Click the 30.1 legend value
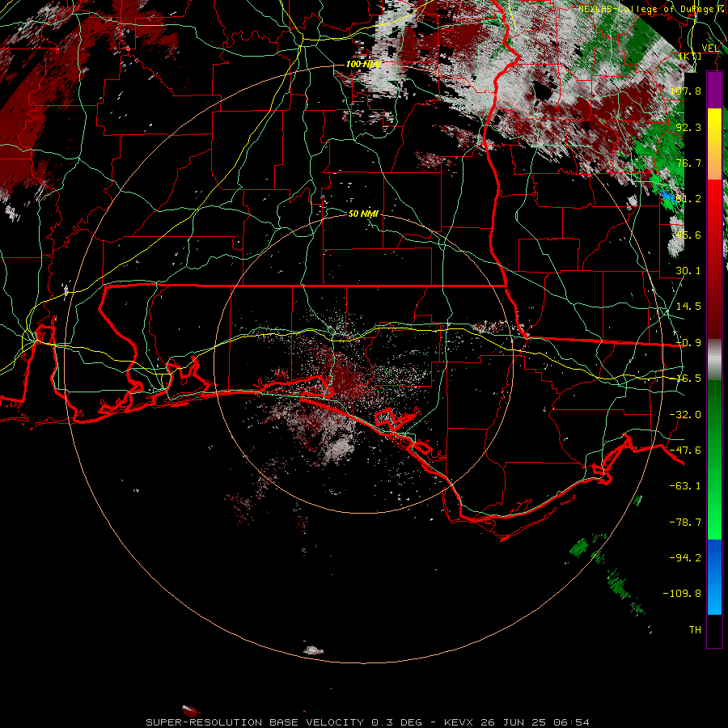 (688, 270)
